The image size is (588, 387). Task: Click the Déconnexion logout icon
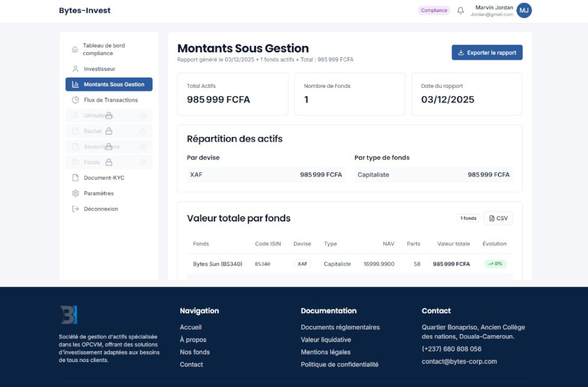76,209
